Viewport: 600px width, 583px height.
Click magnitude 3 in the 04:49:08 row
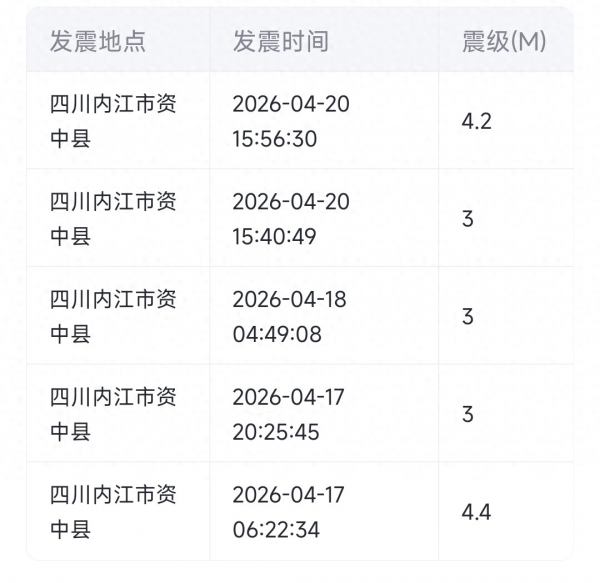468,316
